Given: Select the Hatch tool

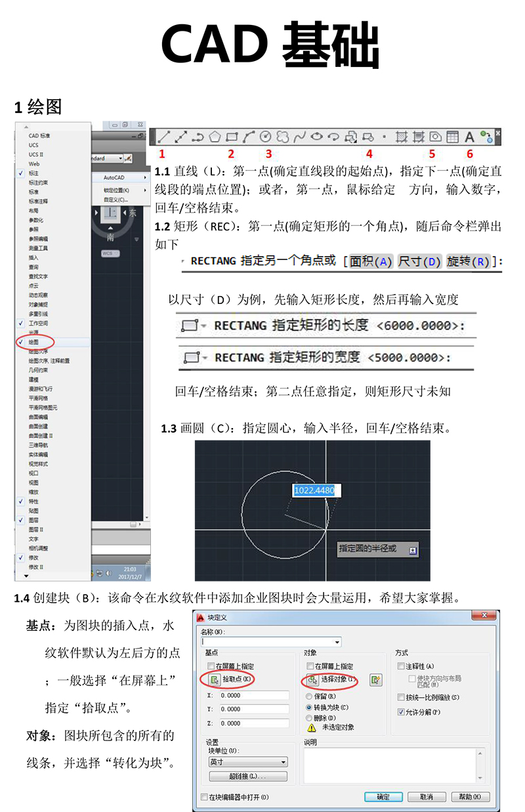Looking at the screenshot, I should coord(402,137).
